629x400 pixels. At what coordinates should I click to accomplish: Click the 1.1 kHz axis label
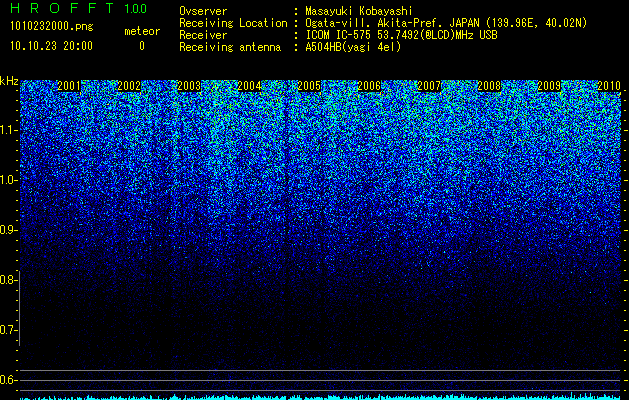click(x=8, y=130)
